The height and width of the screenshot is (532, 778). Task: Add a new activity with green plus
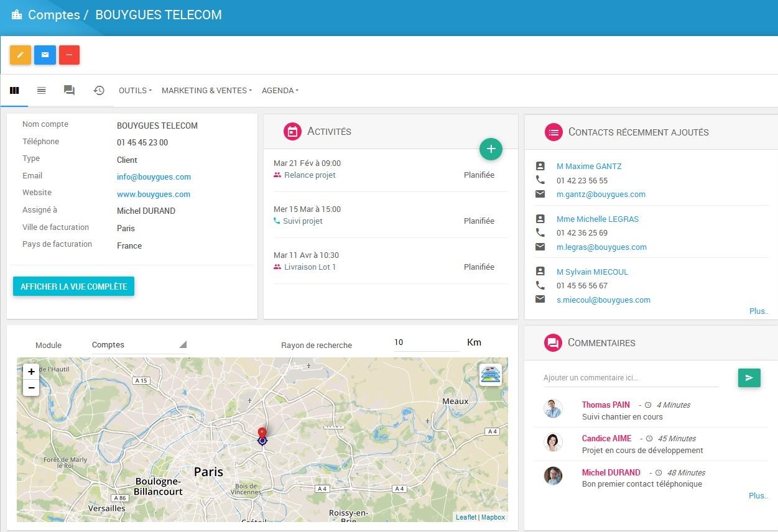click(491, 149)
